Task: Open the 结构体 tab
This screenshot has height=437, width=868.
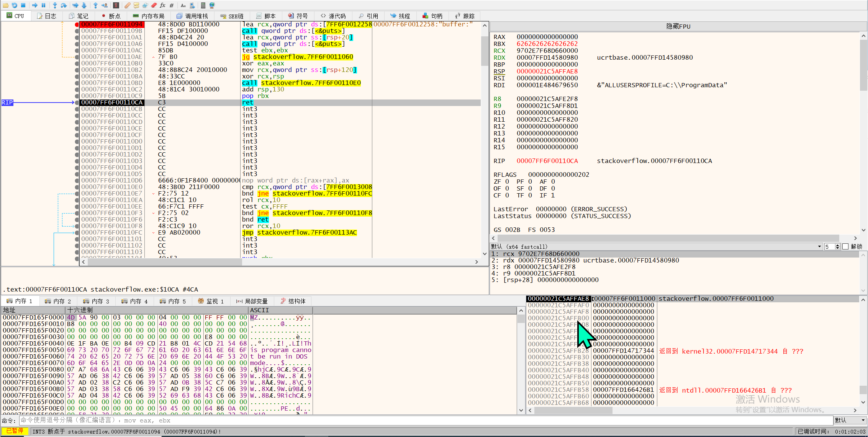Action: (293, 301)
